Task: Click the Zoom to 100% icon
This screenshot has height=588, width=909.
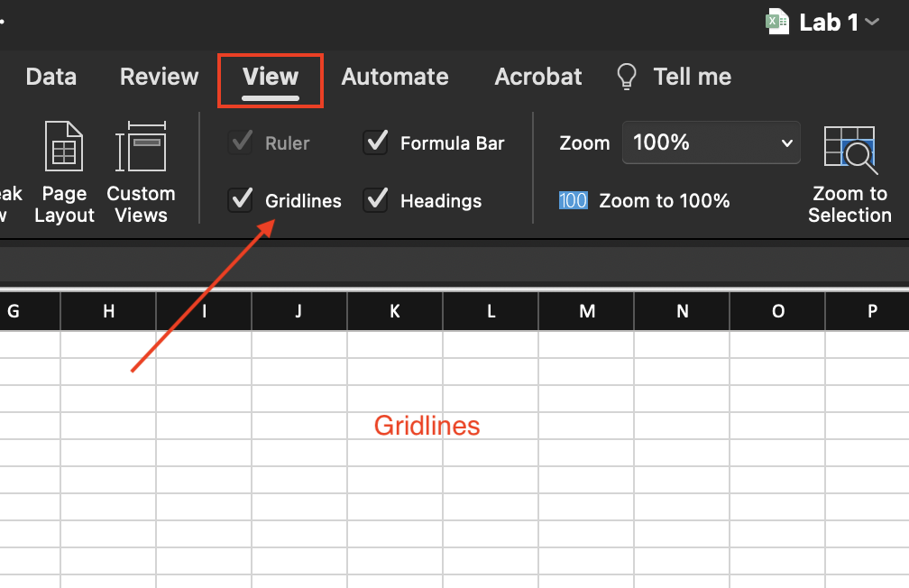Action: pyautogui.click(x=573, y=200)
